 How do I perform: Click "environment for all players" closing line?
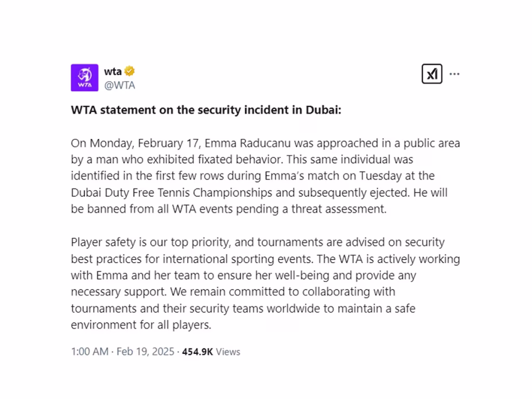(141, 325)
